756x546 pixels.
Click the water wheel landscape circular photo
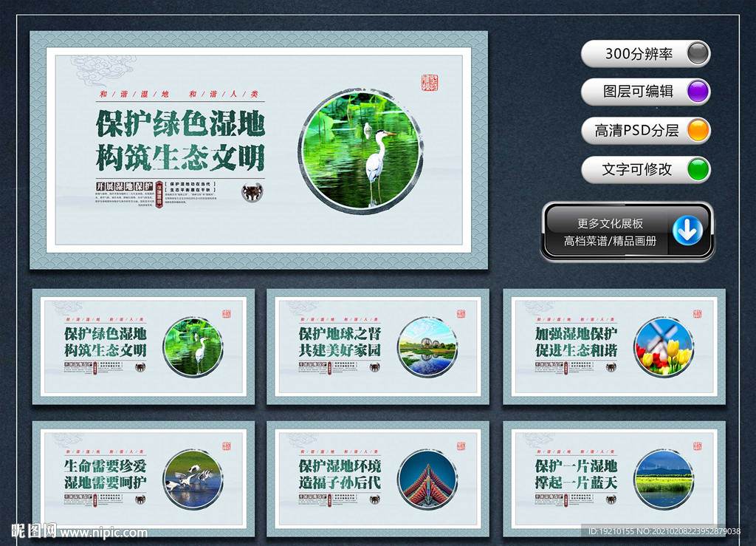click(427, 347)
